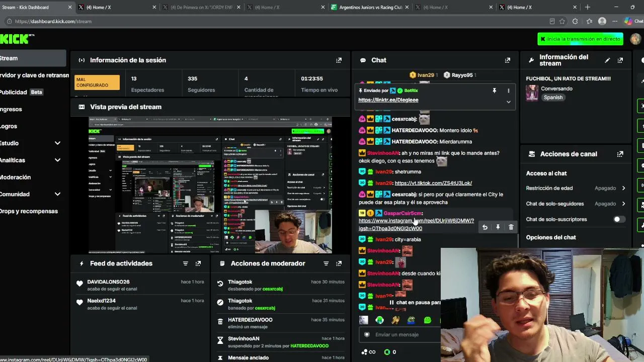Pop out the Chat panel
This screenshot has height=362, width=644.
point(507,60)
